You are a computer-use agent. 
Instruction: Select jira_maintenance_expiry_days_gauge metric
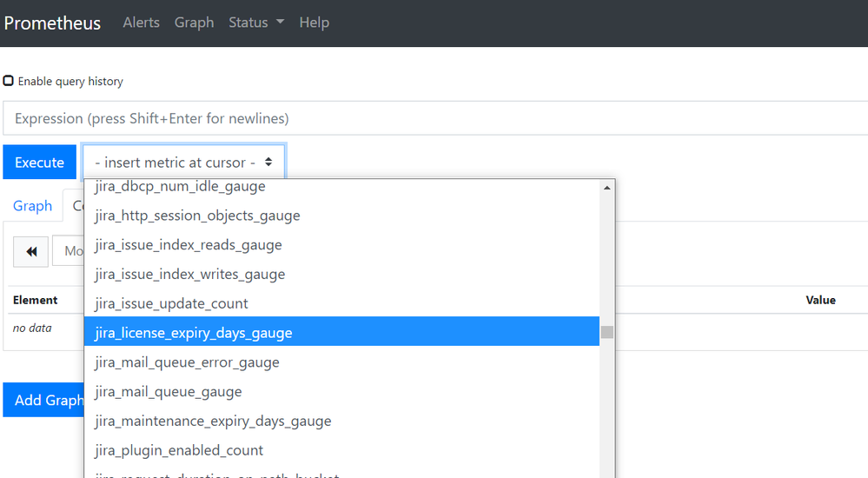[x=341, y=421]
